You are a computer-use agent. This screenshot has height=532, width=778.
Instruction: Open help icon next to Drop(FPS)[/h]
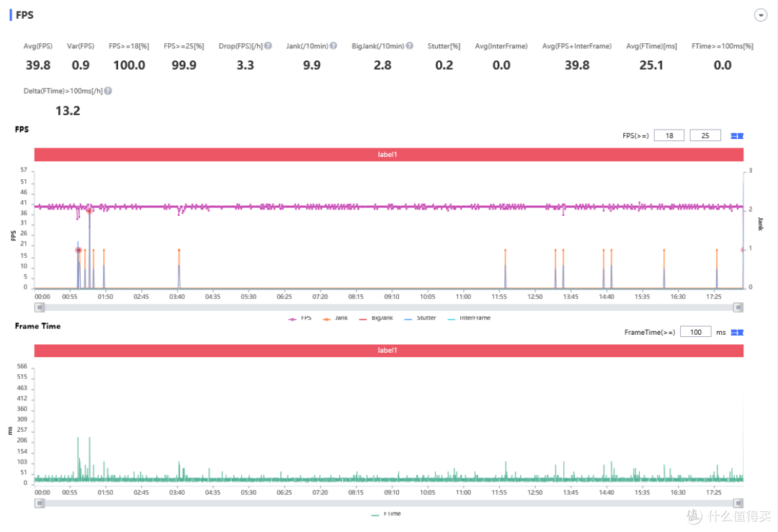click(x=268, y=45)
